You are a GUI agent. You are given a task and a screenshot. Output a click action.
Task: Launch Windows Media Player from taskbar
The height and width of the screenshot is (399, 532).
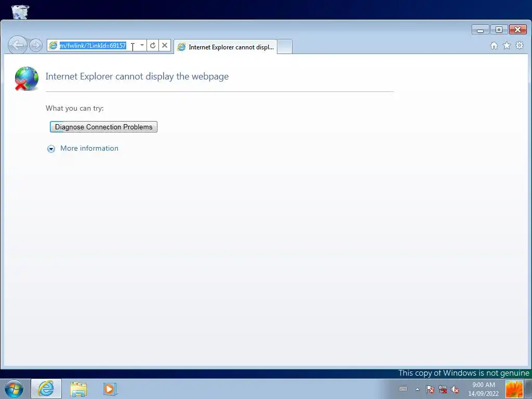click(x=110, y=389)
